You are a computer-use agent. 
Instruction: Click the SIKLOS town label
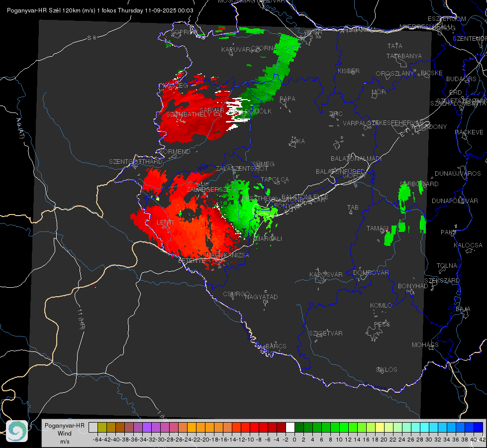pyautogui.click(x=387, y=370)
